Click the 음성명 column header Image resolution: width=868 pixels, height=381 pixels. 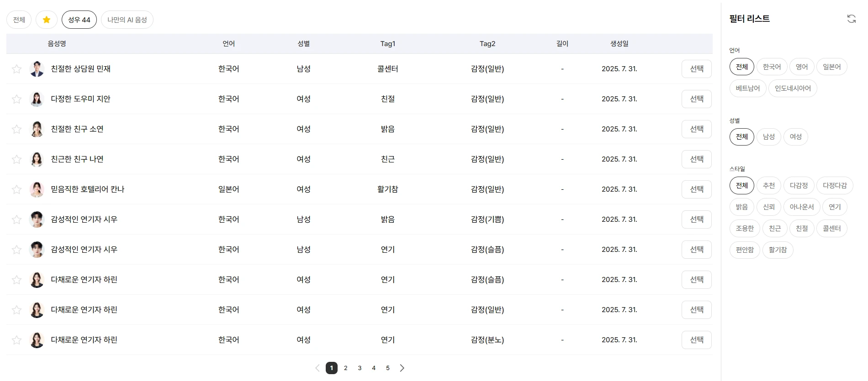pyautogui.click(x=57, y=44)
